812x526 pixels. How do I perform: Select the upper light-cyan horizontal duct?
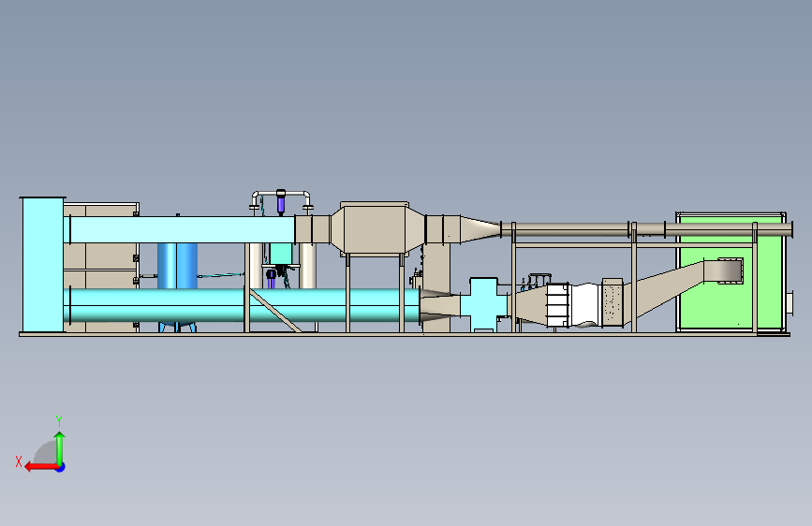[182, 230]
